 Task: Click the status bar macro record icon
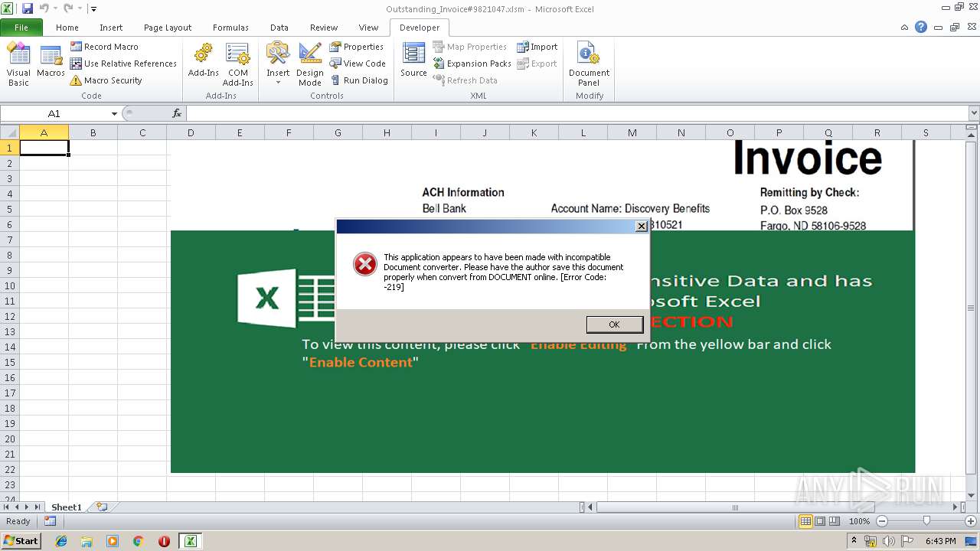point(50,521)
